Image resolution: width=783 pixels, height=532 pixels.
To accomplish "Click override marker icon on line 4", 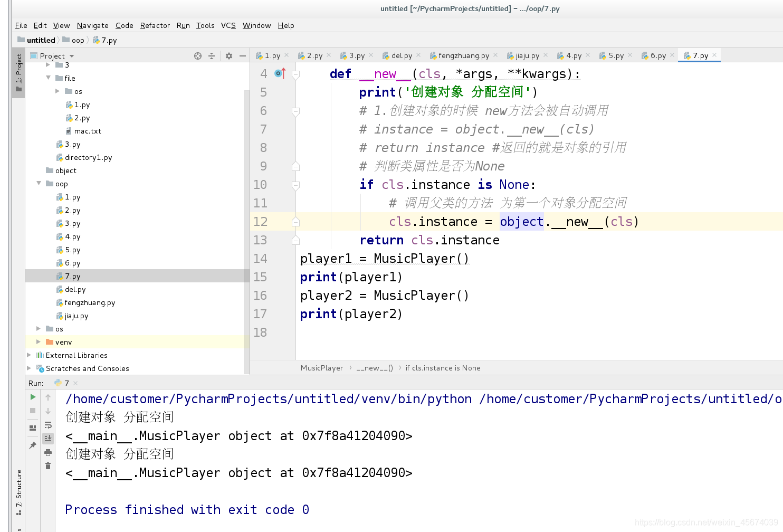I will click(280, 74).
